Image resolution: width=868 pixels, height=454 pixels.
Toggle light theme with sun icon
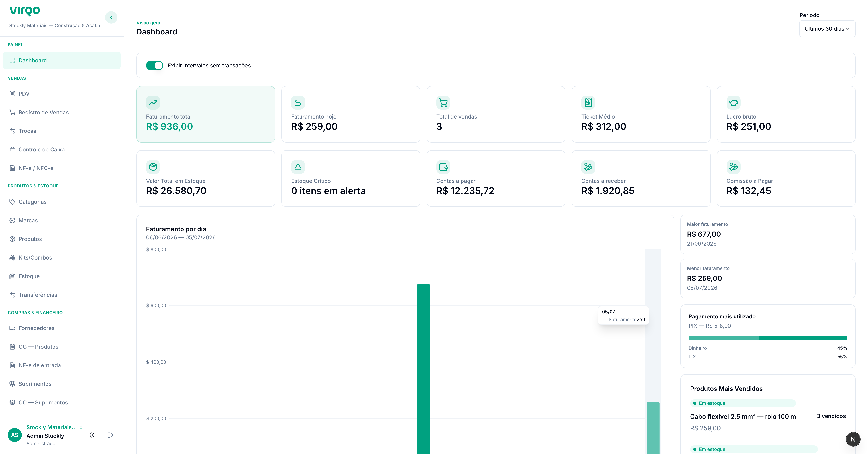point(92,435)
